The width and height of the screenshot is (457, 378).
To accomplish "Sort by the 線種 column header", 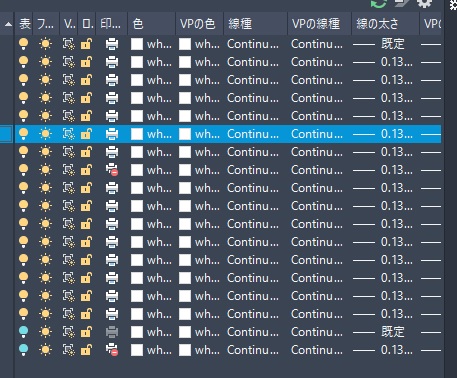I will (x=240, y=24).
